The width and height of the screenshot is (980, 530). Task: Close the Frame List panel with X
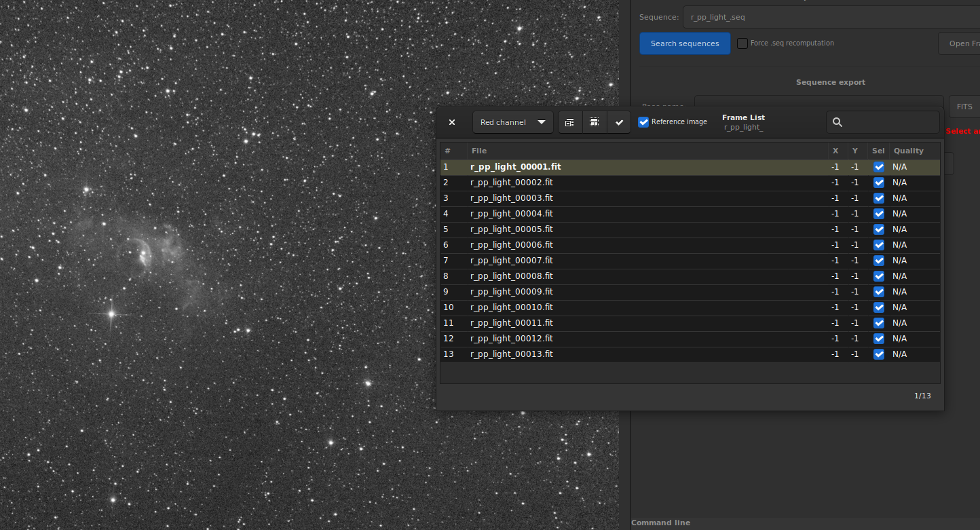pyautogui.click(x=452, y=122)
